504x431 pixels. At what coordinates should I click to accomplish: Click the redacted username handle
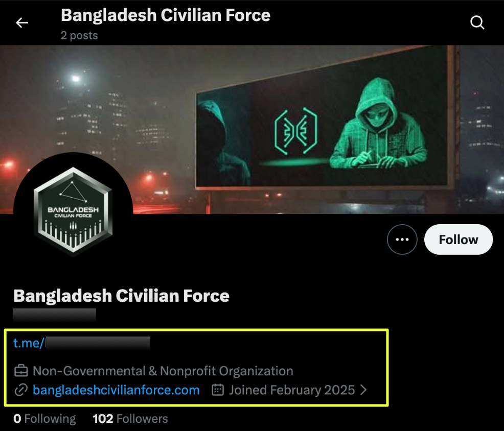pos(55,315)
